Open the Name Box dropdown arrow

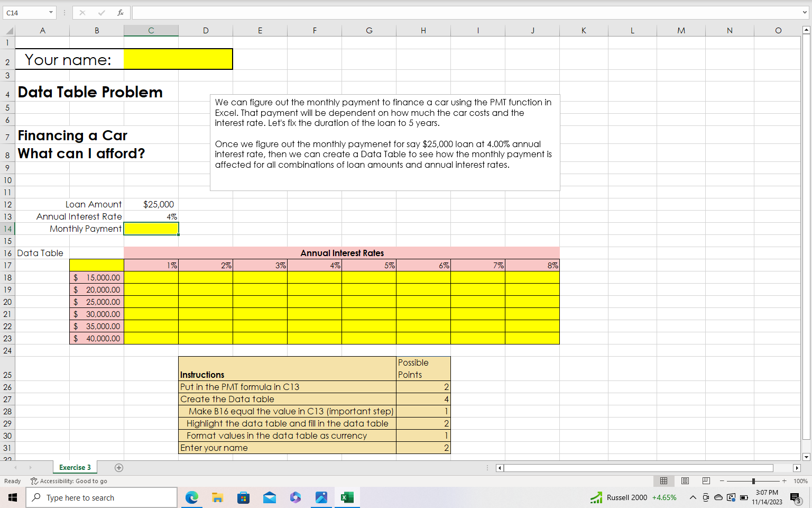pyautogui.click(x=51, y=12)
